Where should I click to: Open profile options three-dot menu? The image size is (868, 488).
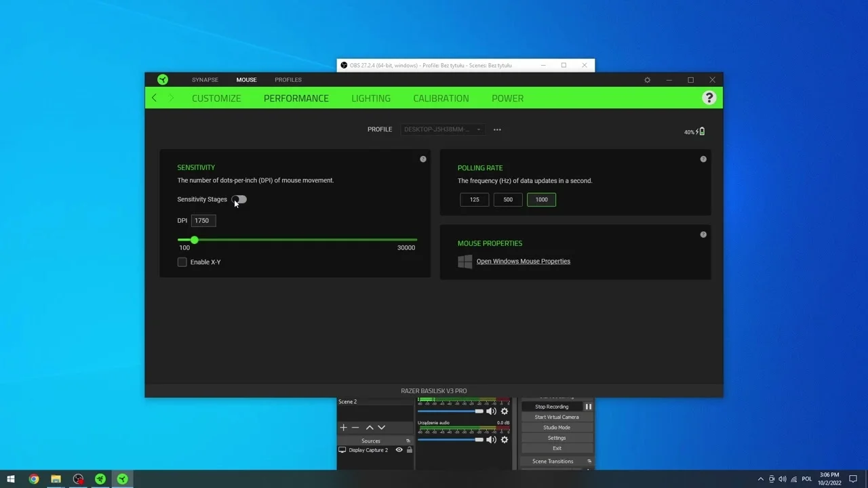click(497, 129)
